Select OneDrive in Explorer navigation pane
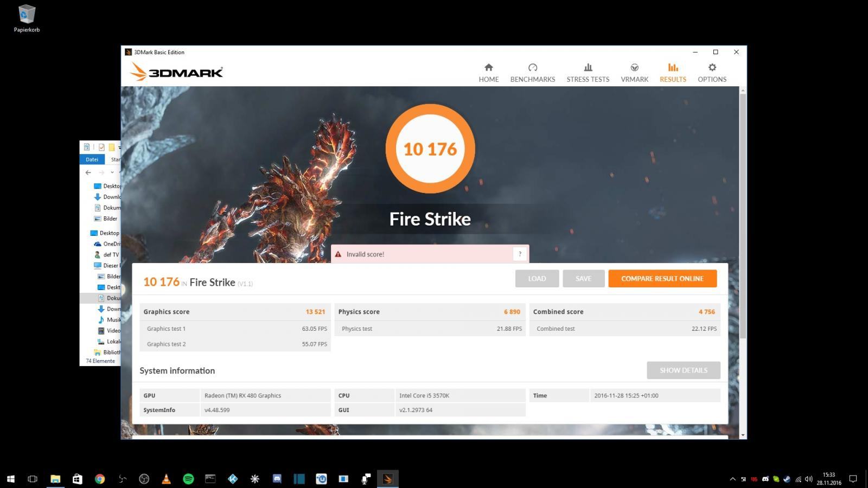868x488 pixels. (107, 243)
